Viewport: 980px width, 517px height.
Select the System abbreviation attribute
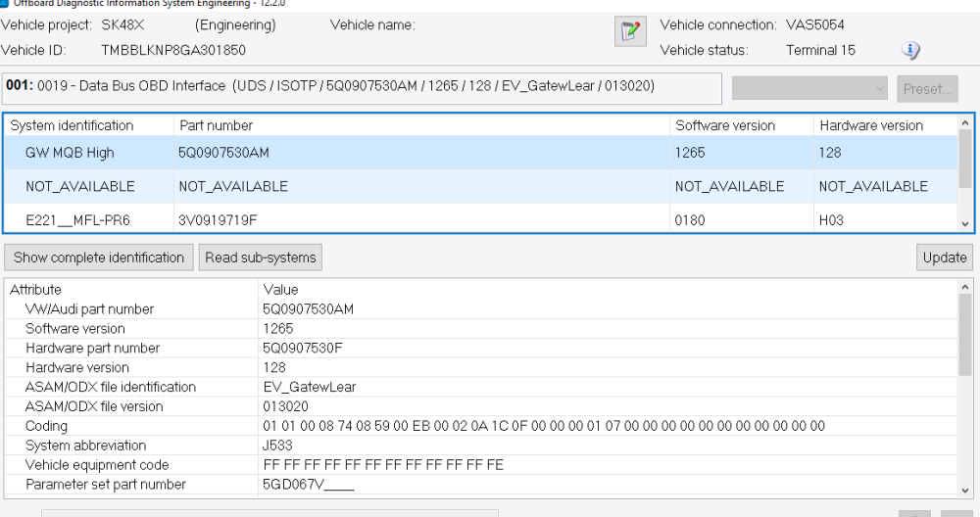[x=480, y=446]
